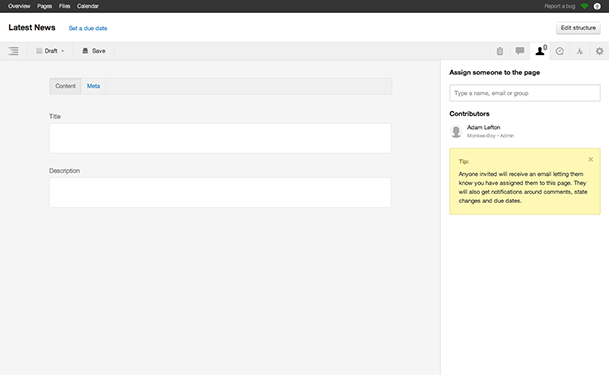Screen dimensions: 609x375
Task: Switch to the Meta tab
Action: pos(93,86)
